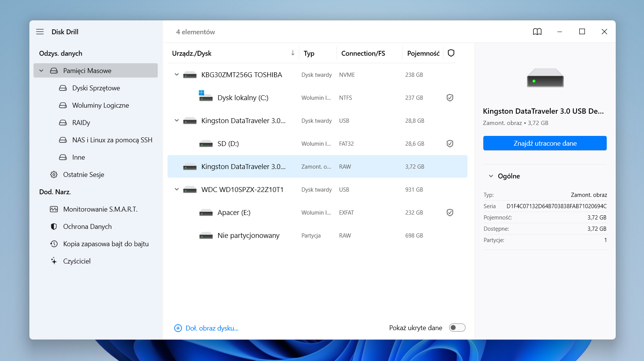Open the hamburger menu next to Disk Drill
The height and width of the screenshot is (361, 644).
tap(40, 32)
